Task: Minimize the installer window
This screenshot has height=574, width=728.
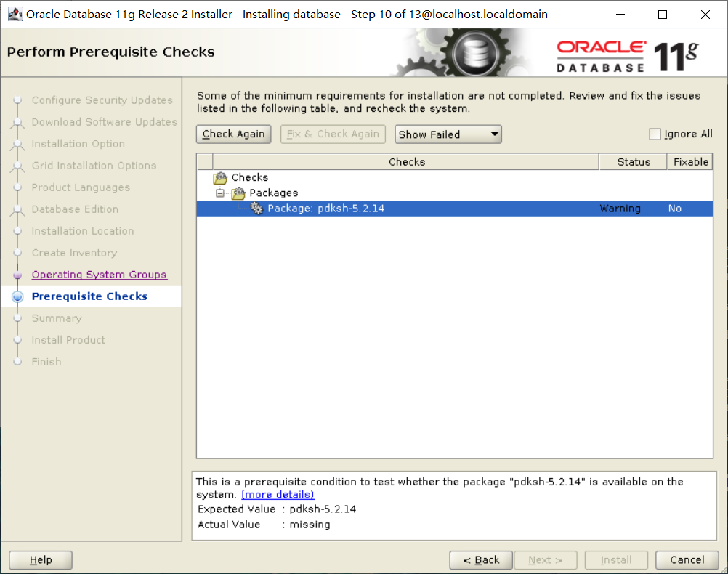Action: click(x=620, y=15)
